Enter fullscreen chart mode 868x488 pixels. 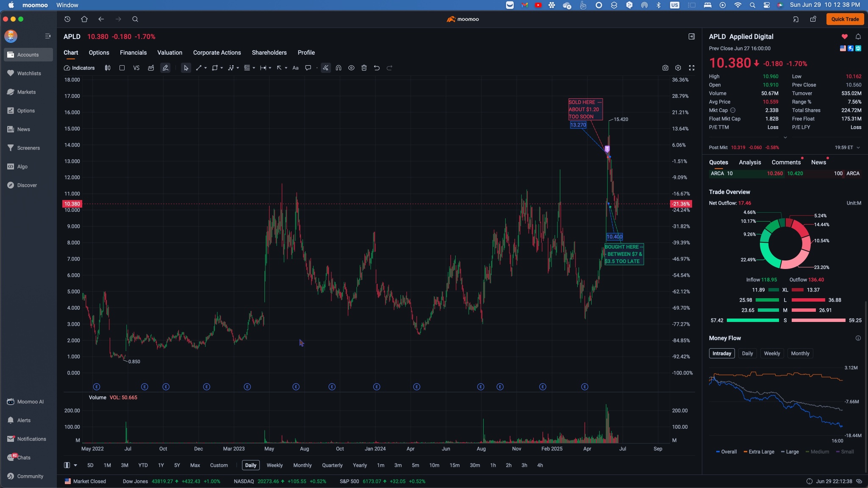pyautogui.click(x=692, y=68)
